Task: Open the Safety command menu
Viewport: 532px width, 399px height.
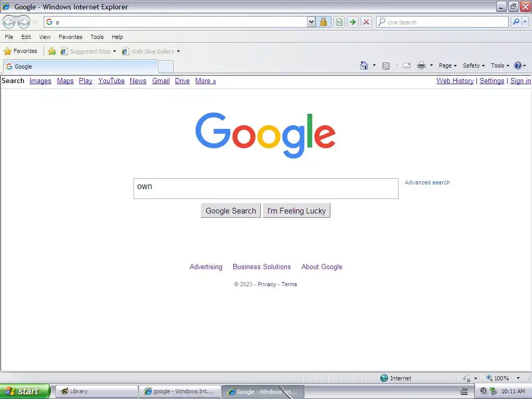Action: pos(474,65)
